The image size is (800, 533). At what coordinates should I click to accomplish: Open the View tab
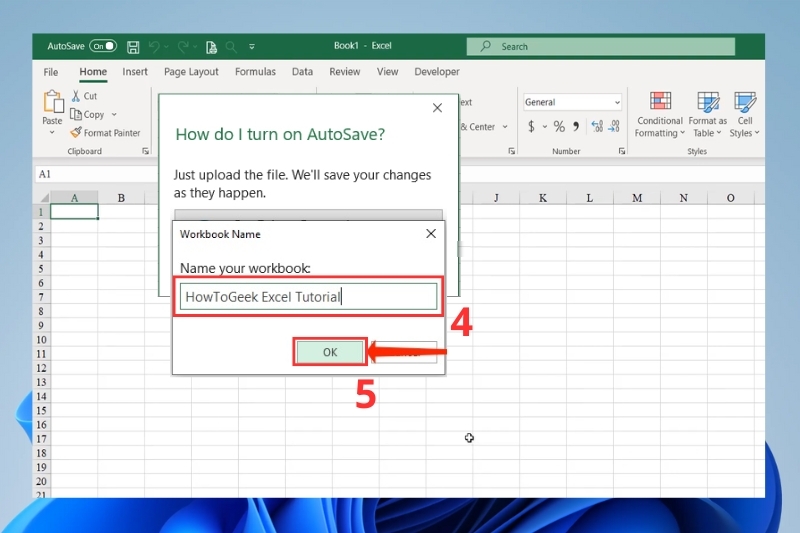click(x=387, y=72)
